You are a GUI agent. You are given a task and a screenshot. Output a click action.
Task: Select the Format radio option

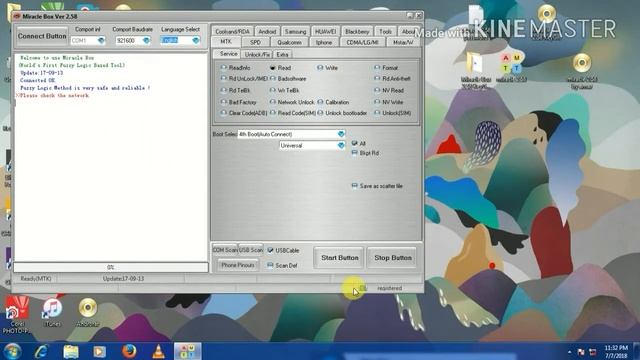coord(377,68)
